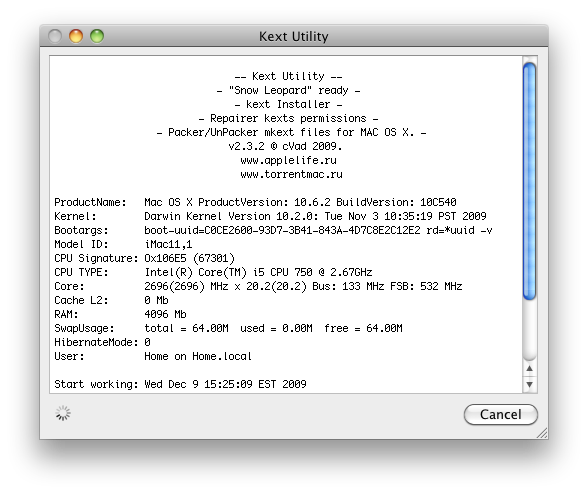This screenshot has width=588, height=494.
Task: Click the www.torrentmac.ru text
Action: pos(291,174)
